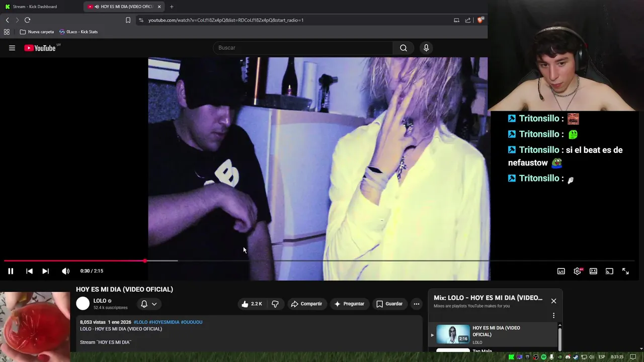Open browser apps grid icon
Viewport: 644px width, 362px height.
[x=7, y=32]
